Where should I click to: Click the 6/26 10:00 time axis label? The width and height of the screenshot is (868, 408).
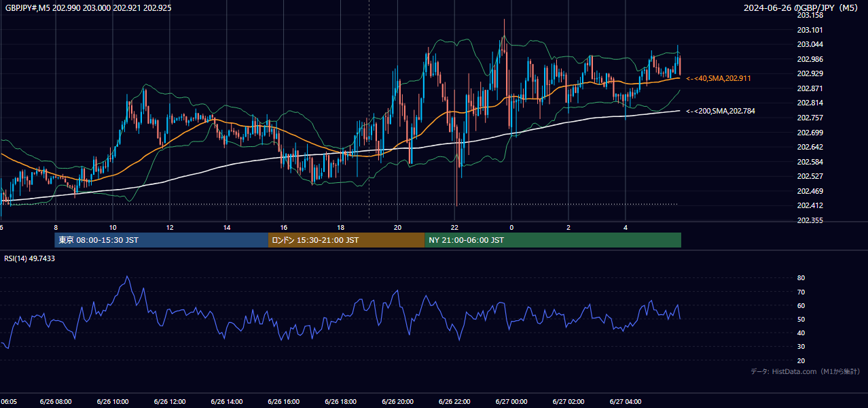(113, 402)
